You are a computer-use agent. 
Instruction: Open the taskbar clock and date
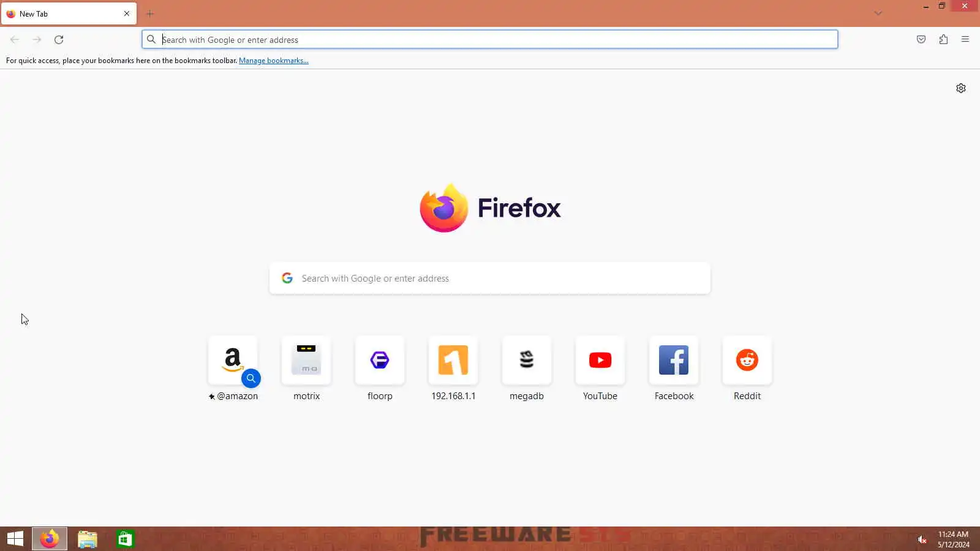click(953, 539)
